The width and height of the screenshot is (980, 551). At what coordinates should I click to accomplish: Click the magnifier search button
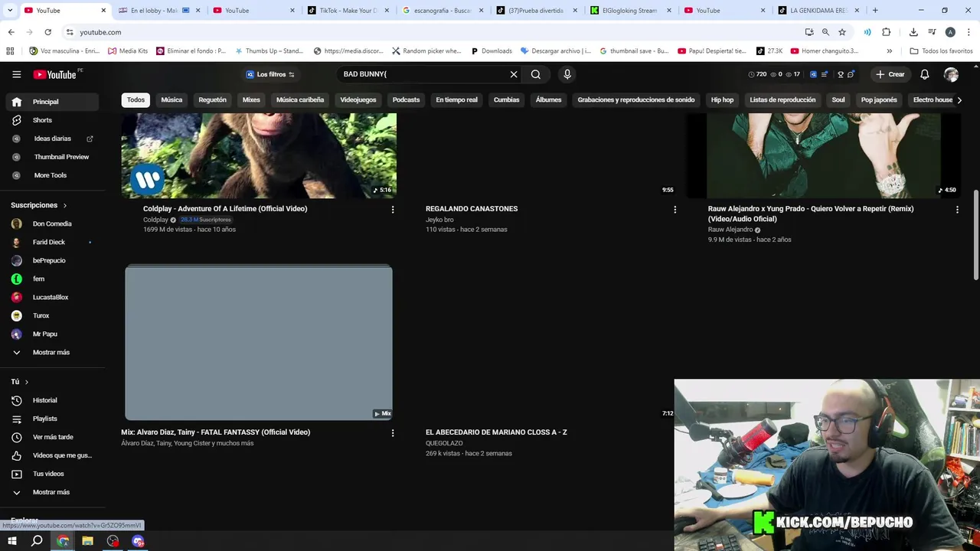(x=536, y=74)
